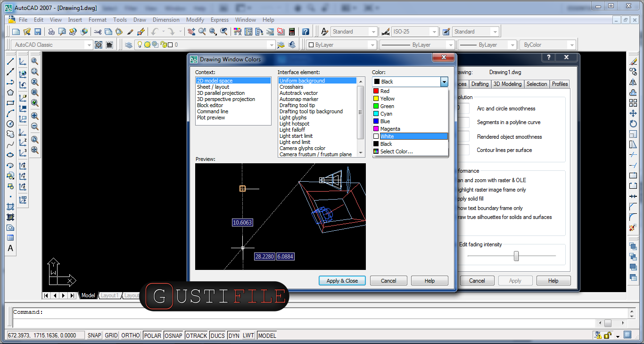The image size is (644, 344).
Task: Open the Layer Properties Manager icon
Action: coord(129,45)
